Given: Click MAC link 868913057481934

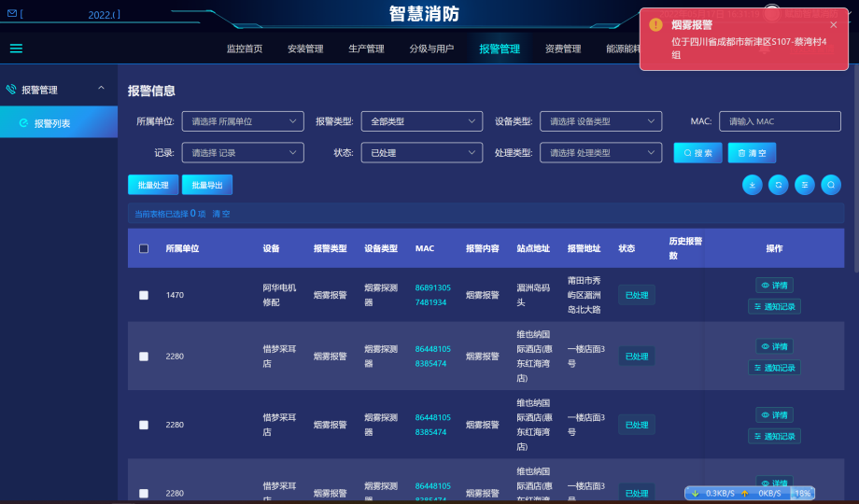Looking at the screenshot, I should pyautogui.click(x=433, y=295).
